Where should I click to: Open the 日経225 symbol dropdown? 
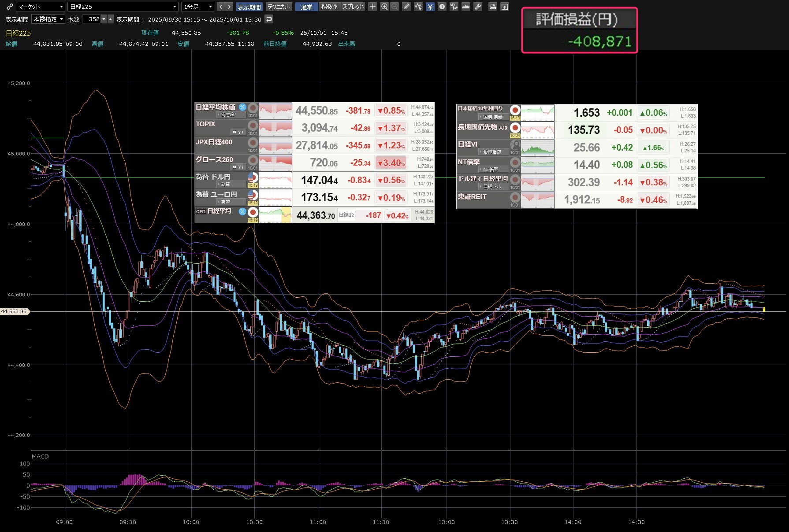(123, 7)
